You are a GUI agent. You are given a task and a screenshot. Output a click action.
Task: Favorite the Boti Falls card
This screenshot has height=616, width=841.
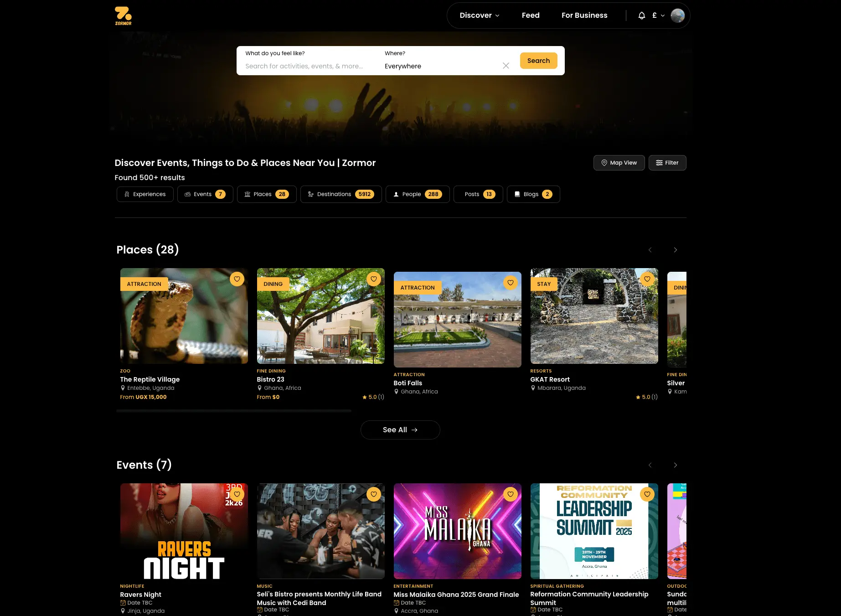click(x=511, y=283)
